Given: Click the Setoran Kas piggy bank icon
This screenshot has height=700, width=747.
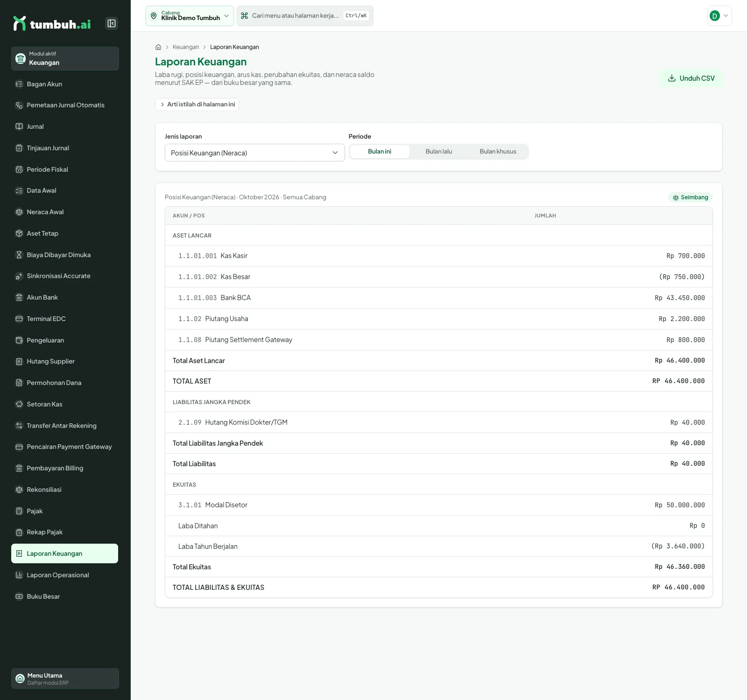Looking at the screenshot, I should (19, 404).
